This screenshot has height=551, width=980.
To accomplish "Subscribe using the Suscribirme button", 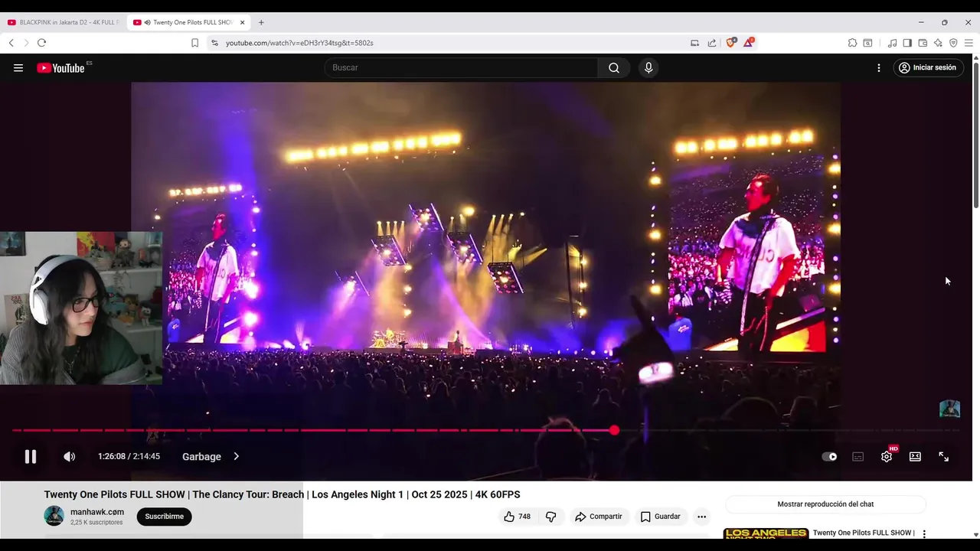I will [164, 517].
